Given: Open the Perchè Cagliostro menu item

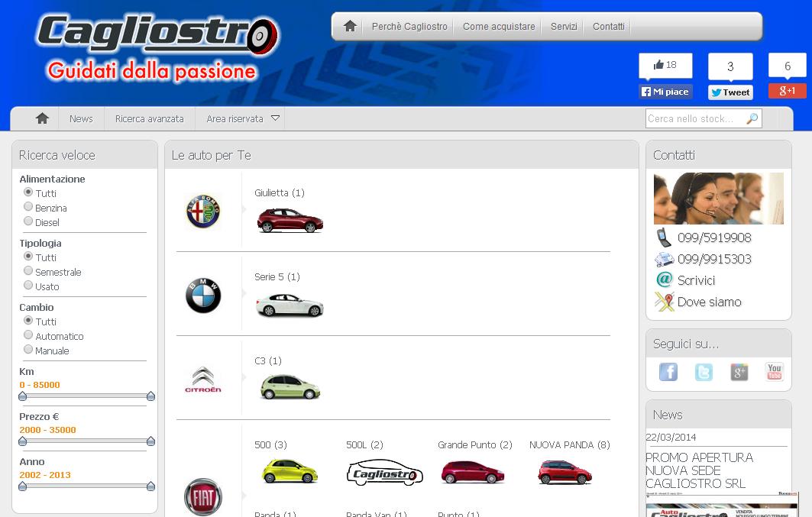Looking at the screenshot, I should click(409, 27).
